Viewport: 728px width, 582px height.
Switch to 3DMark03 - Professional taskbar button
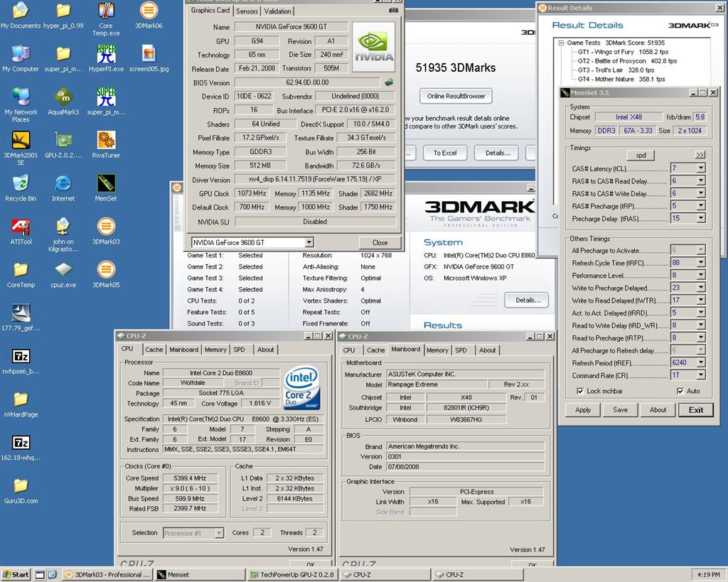pos(107,575)
